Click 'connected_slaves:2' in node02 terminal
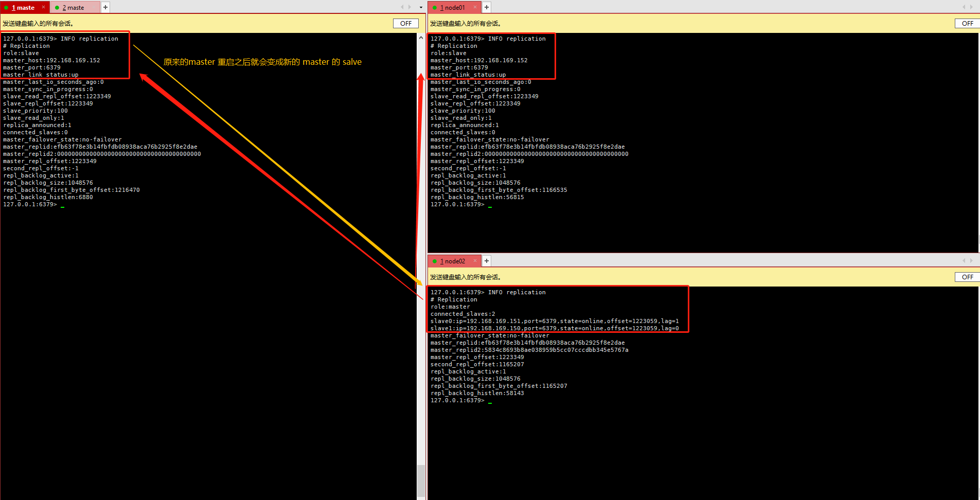Image resolution: width=980 pixels, height=500 pixels. click(463, 314)
